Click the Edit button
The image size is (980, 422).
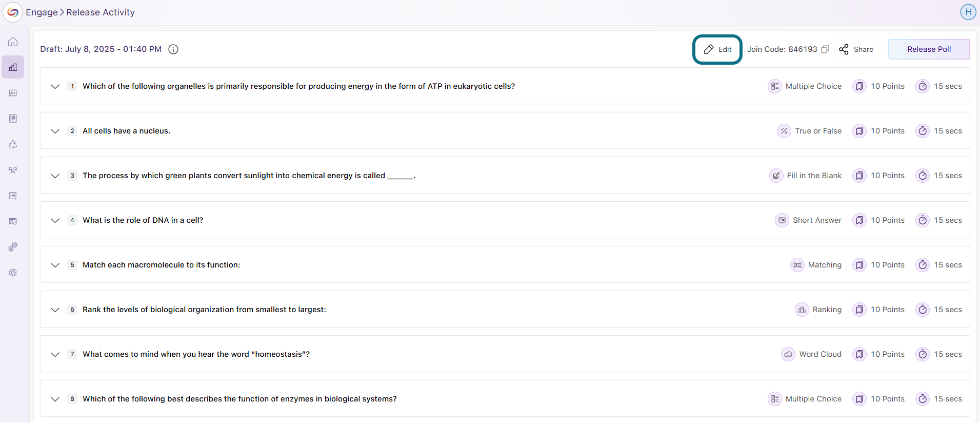[x=717, y=49]
